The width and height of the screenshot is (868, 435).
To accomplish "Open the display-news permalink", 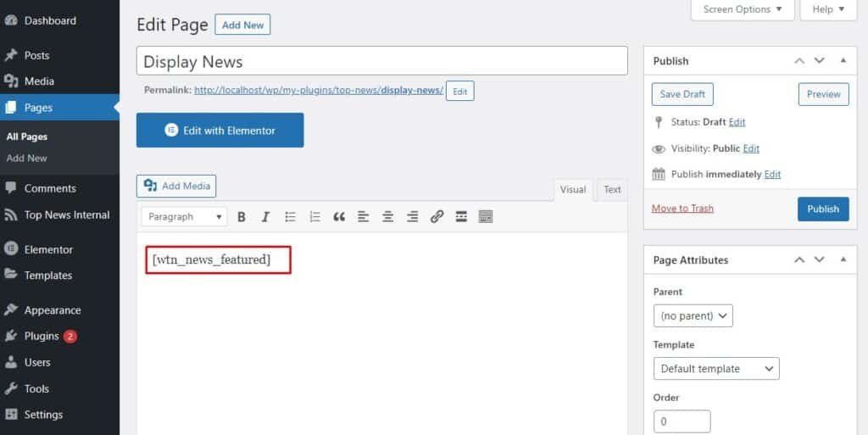I will point(319,90).
